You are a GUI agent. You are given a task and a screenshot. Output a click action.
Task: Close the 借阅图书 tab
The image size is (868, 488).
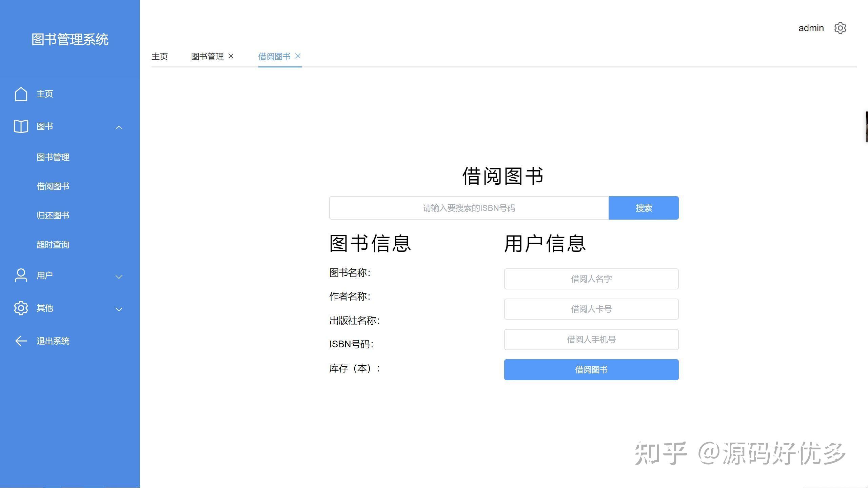click(298, 56)
